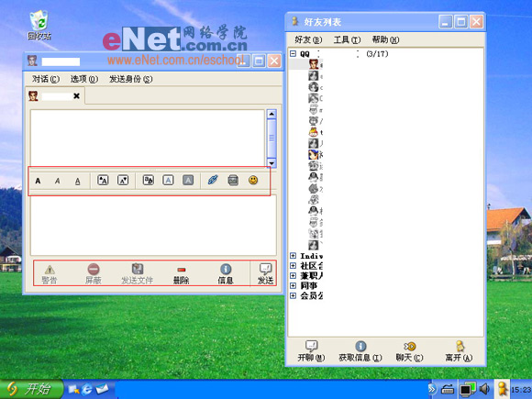This screenshot has width=532, height=399.
Task: Insert an image into the message
Action: [x=233, y=180]
